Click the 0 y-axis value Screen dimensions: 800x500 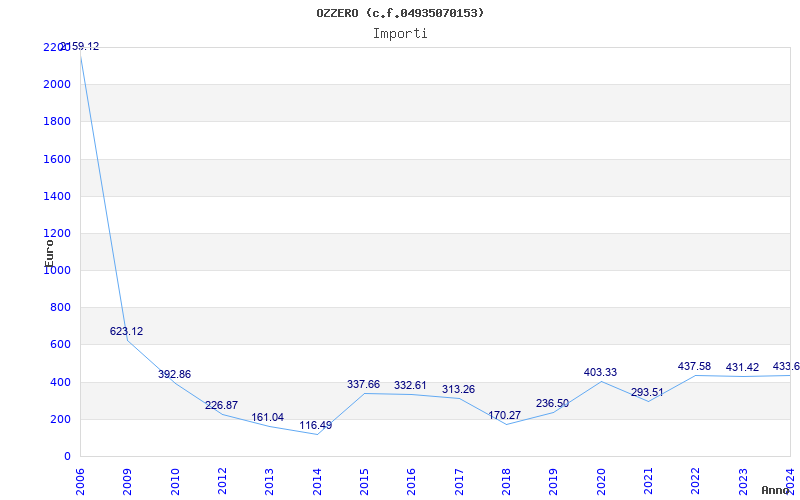point(67,457)
